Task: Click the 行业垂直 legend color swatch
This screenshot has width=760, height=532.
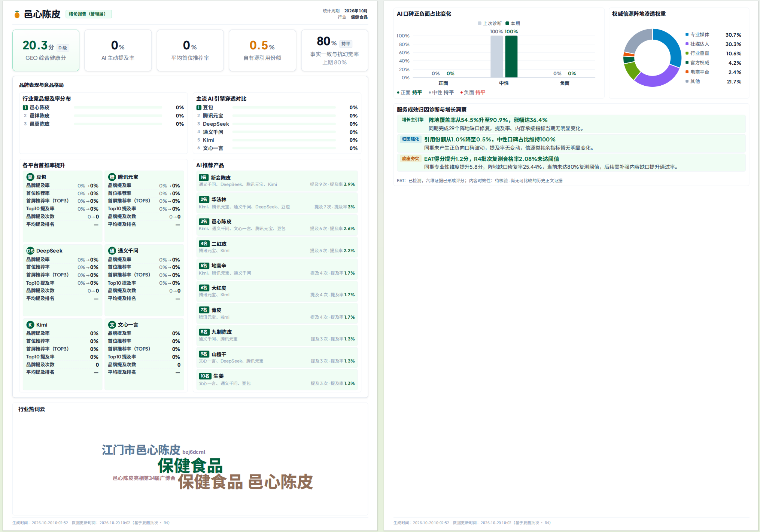Action: [687, 53]
